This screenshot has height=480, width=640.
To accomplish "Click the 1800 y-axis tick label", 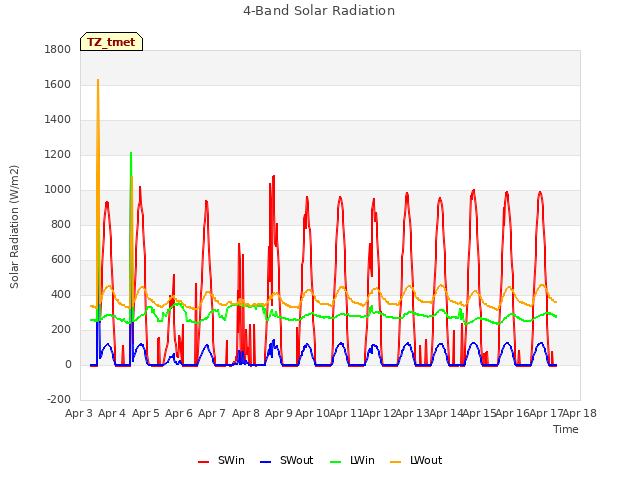I will click(x=58, y=49).
